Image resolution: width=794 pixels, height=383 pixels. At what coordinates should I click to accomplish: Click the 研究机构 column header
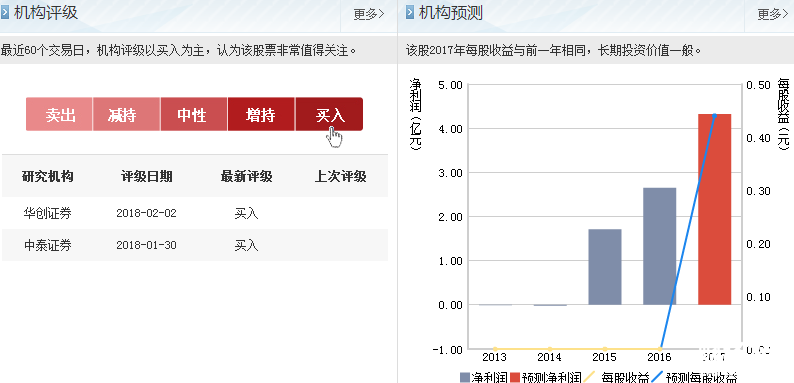tap(48, 176)
